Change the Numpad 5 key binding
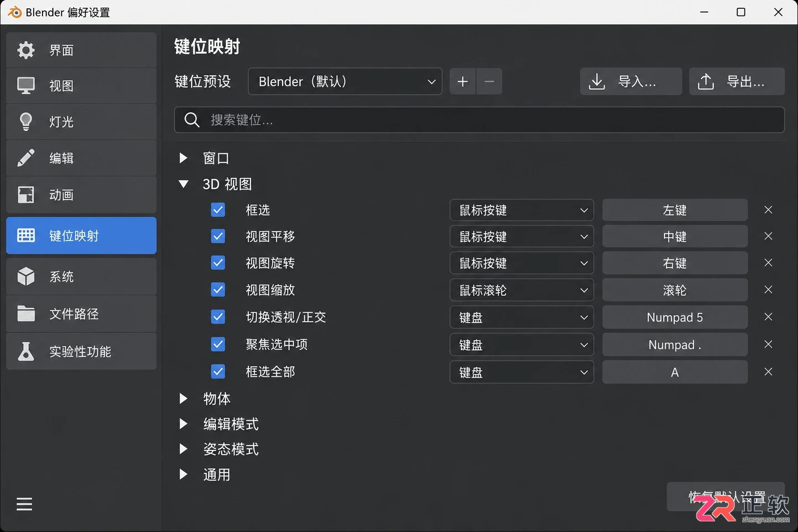This screenshot has width=798, height=532. click(675, 317)
